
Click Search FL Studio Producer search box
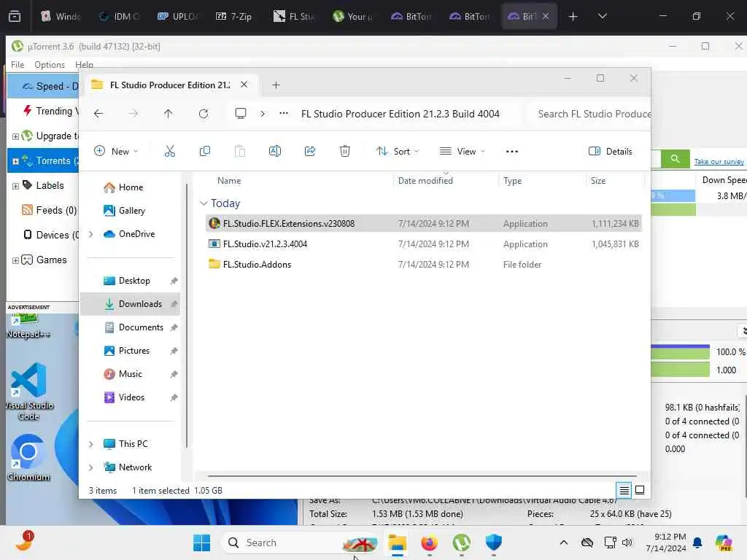tap(591, 114)
